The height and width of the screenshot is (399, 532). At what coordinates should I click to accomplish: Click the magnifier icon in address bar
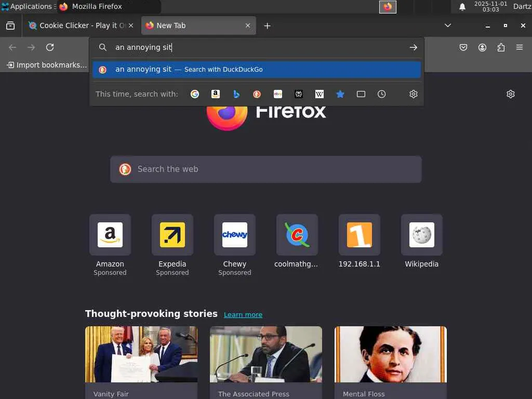tap(103, 47)
